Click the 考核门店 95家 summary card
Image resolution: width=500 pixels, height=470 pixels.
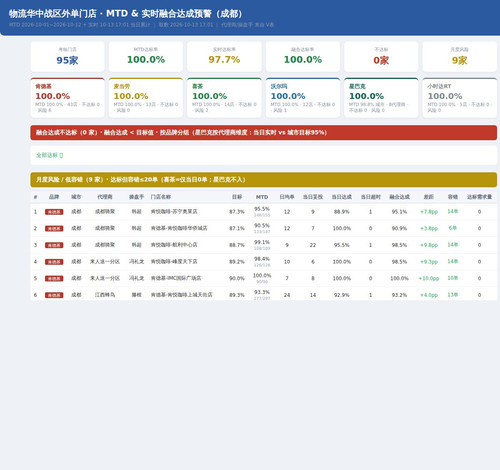point(67,56)
